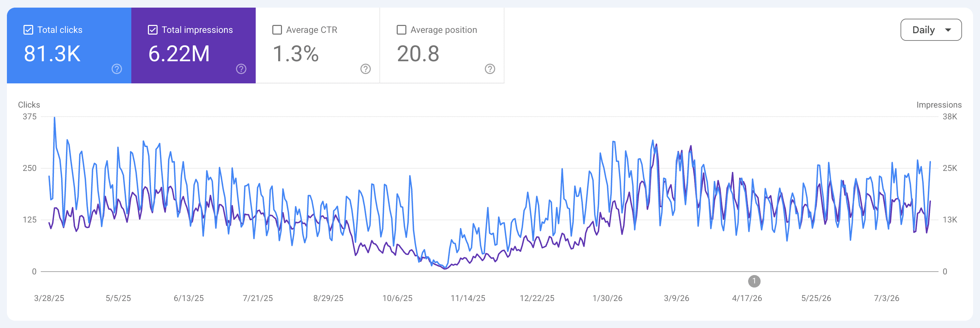This screenshot has width=980, height=328.
Task: Uncheck the Total impressions checkbox
Action: 152,30
